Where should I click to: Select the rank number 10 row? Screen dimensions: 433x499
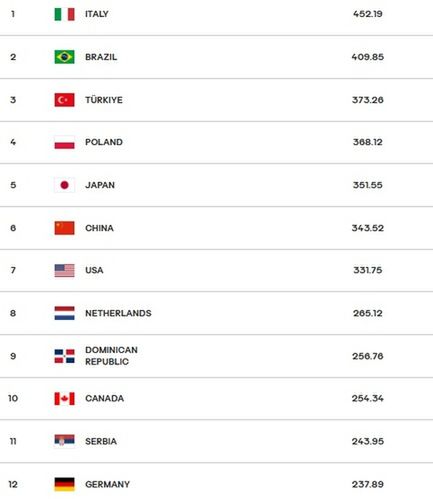(x=216, y=398)
